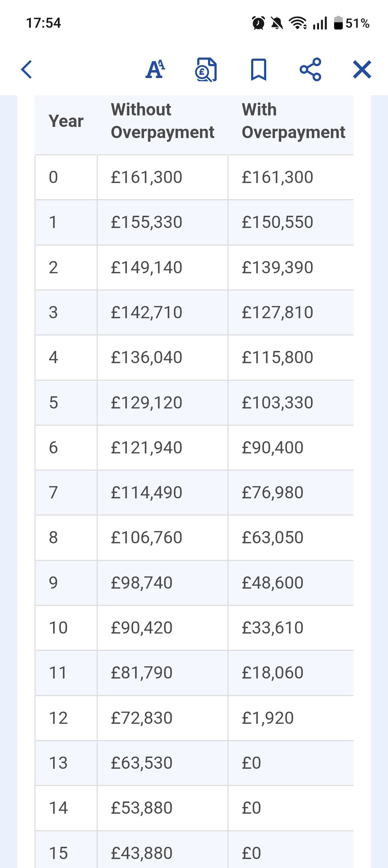Select the With Overpayment column header
This screenshot has height=868, width=388.
tap(293, 121)
